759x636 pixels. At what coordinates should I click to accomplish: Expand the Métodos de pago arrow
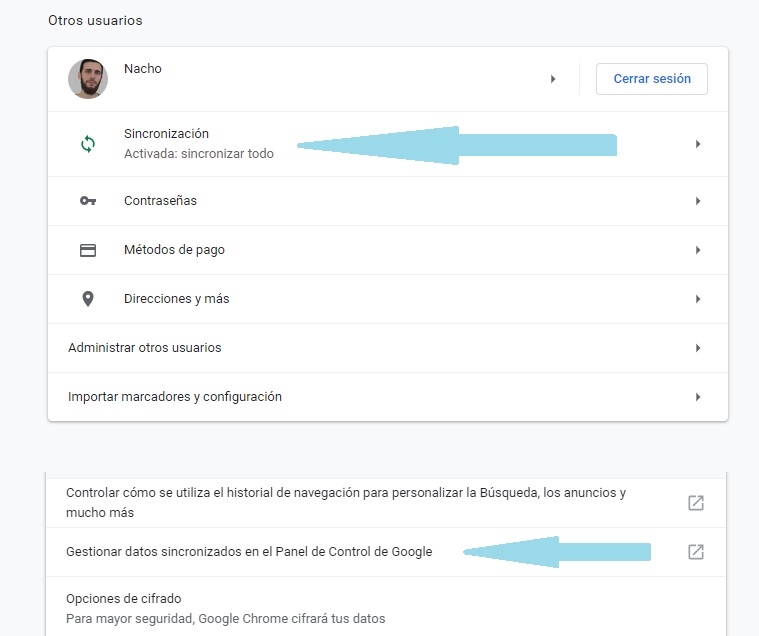[x=698, y=250]
